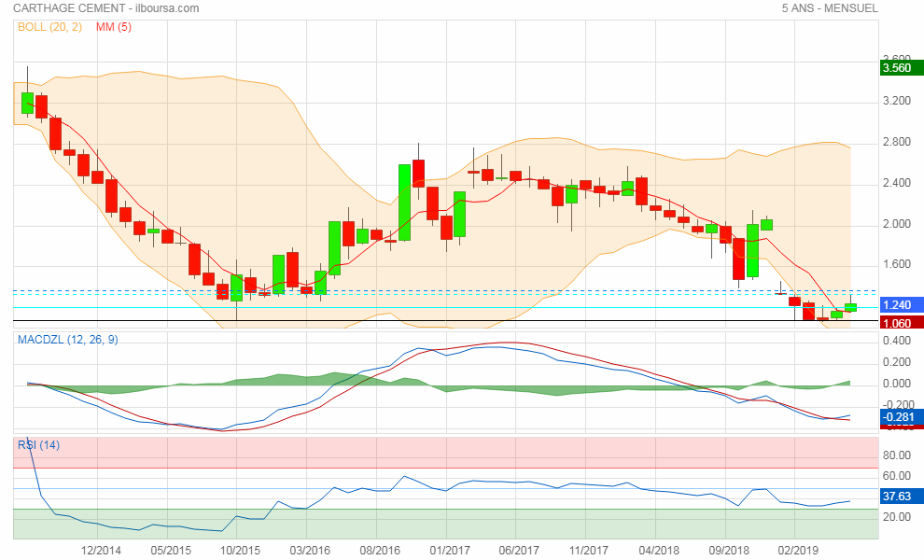Click the 12/2014 date axis label

click(101, 551)
